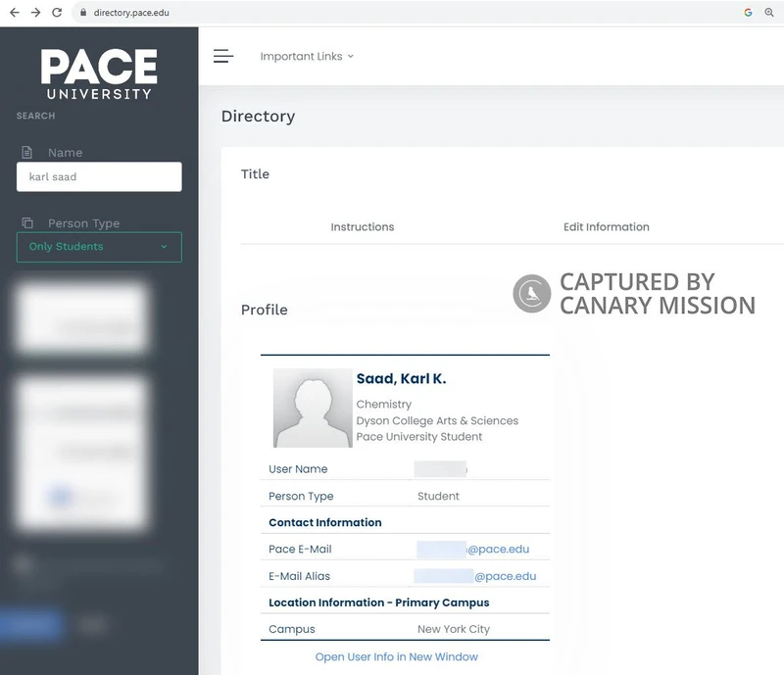This screenshot has height=675, width=784.
Task: Click the Pace University logo
Action: point(99,73)
